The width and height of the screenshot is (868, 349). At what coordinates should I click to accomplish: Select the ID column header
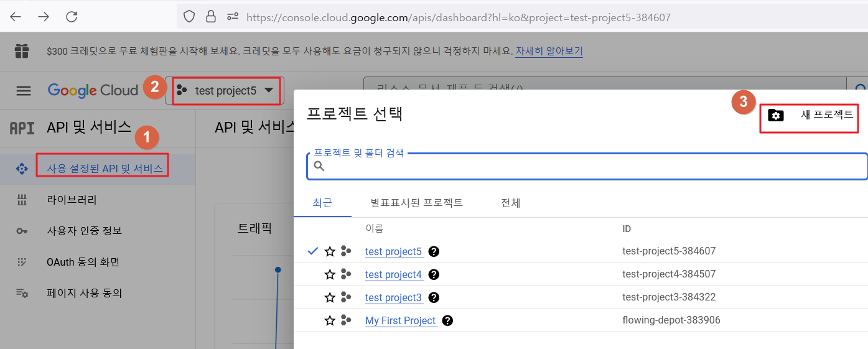coord(627,229)
